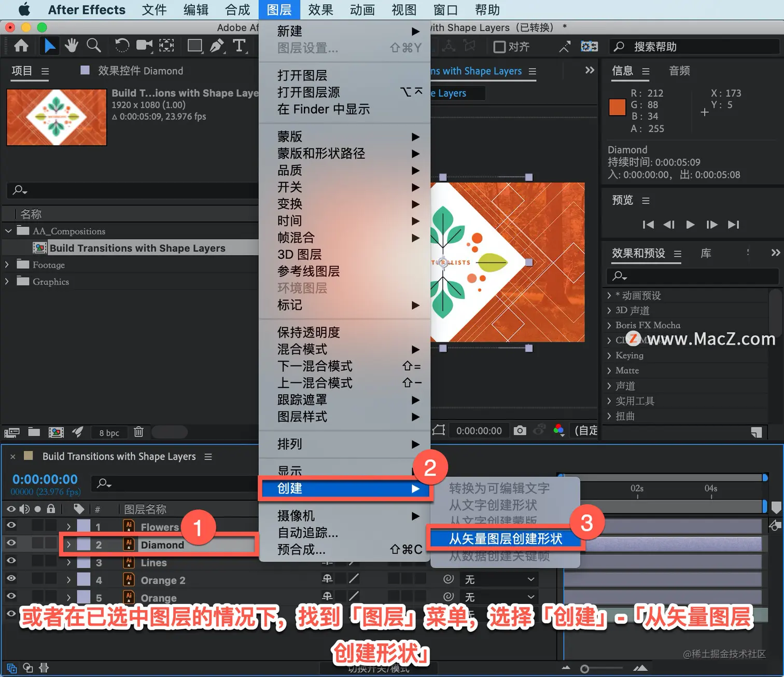The image size is (784, 677).
Task: Select the Hand tool
Action: click(72, 46)
